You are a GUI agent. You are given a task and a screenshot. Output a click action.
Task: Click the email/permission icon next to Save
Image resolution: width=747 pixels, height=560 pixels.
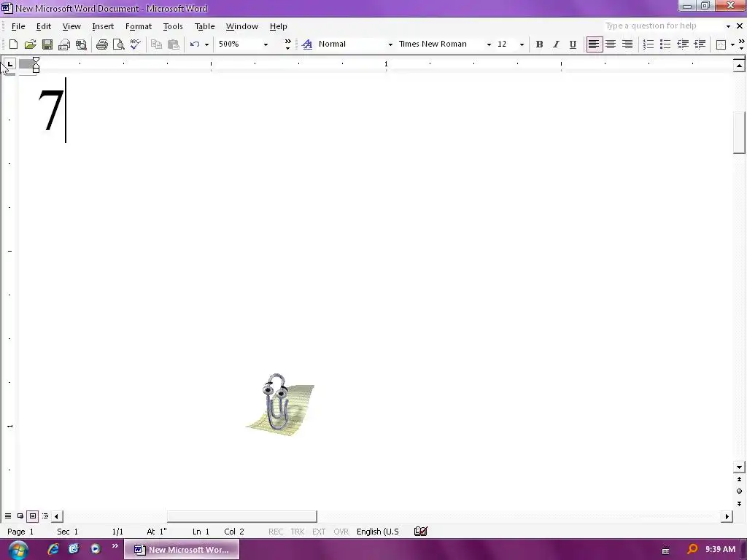click(64, 44)
